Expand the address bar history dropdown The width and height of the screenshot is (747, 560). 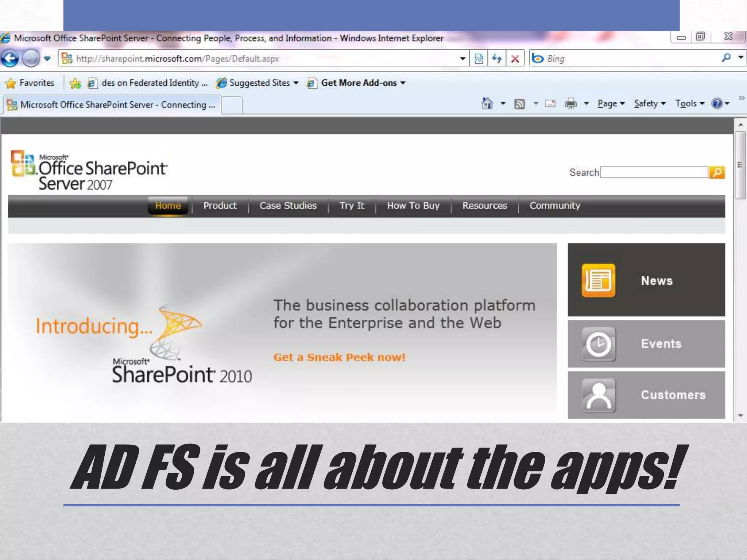462,59
